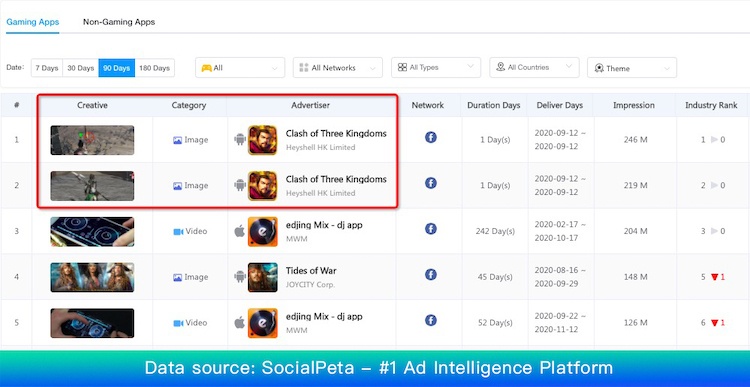Click Image category icon in row 4

coord(177,277)
